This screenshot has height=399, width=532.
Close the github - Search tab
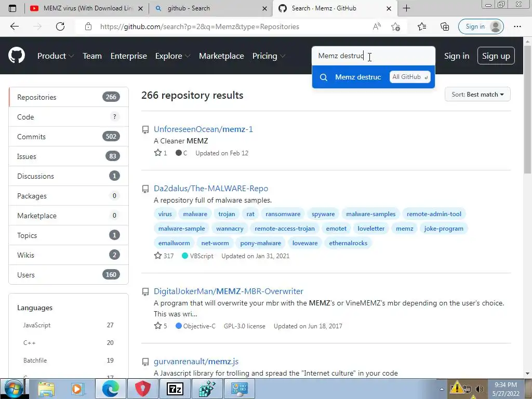264,8
